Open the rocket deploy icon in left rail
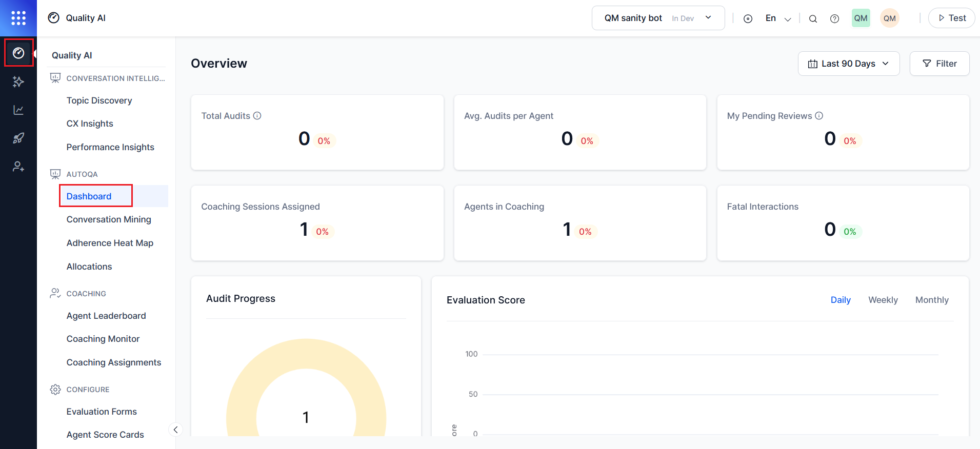 point(18,138)
